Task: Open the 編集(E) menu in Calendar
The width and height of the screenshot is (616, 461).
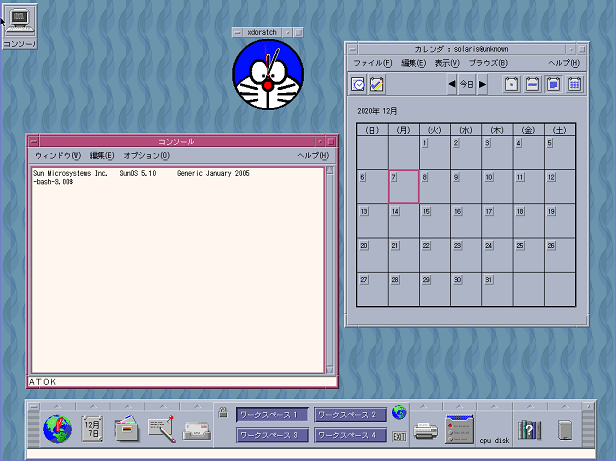Action: (x=413, y=63)
